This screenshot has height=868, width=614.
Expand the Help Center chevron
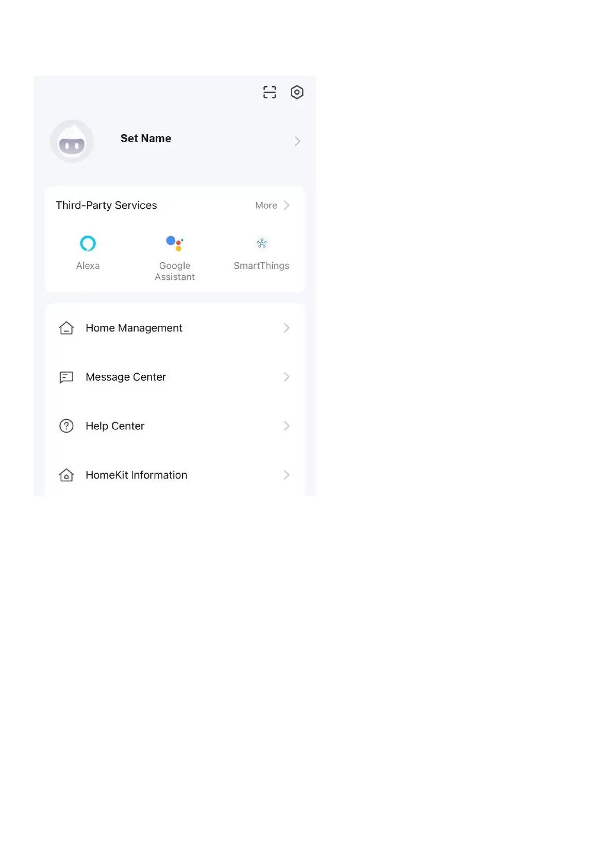coord(287,426)
